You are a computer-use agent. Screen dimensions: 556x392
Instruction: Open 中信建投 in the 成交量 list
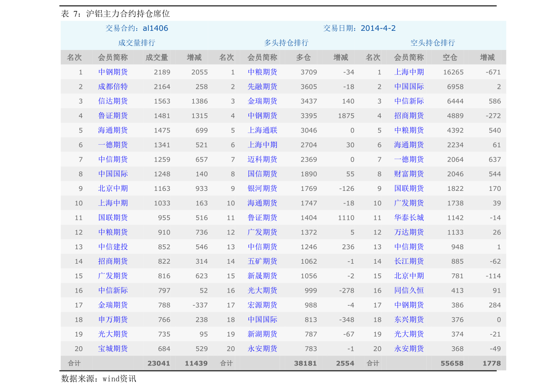tap(113, 246)
